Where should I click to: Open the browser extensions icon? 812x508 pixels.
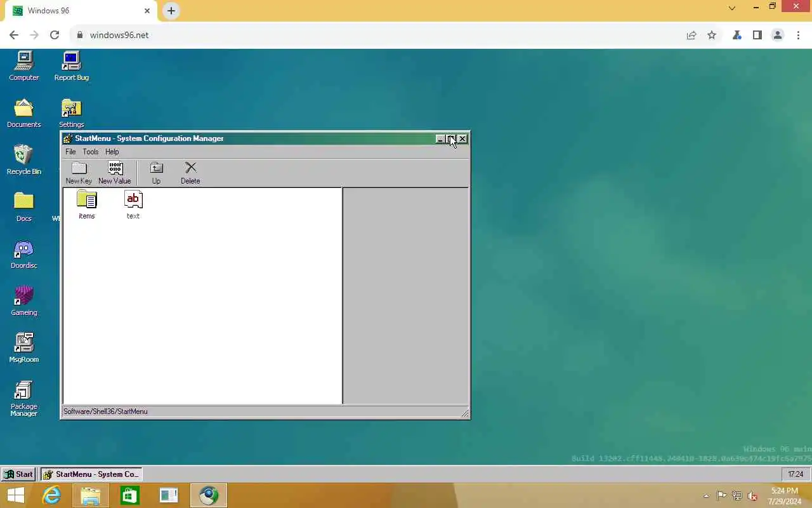coord(737,35)
